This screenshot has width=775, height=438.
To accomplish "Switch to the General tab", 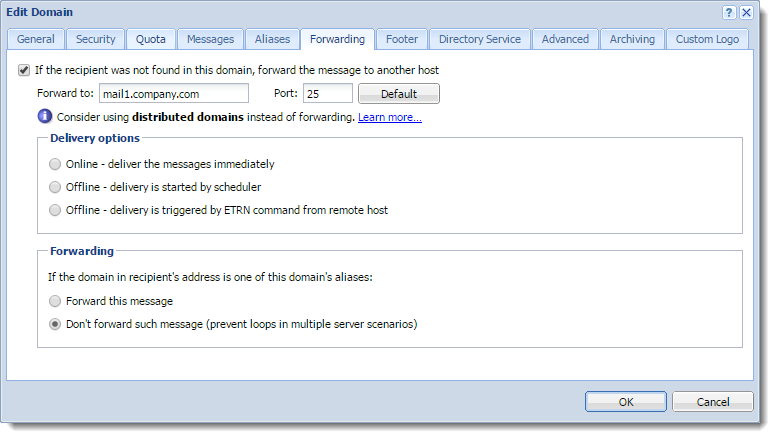I will (36, 39).
